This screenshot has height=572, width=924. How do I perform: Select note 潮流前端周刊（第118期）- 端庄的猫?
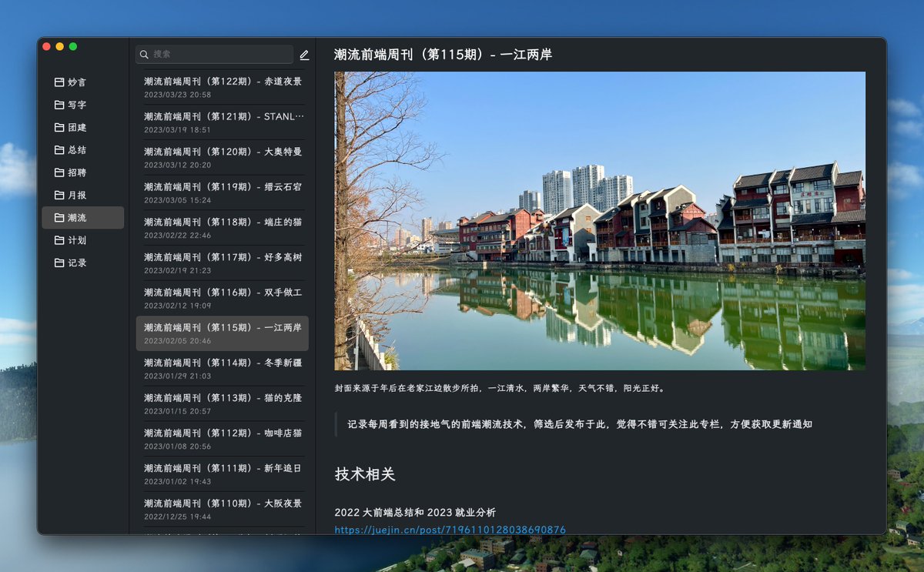pyautogui.click(x=222, y=222)
